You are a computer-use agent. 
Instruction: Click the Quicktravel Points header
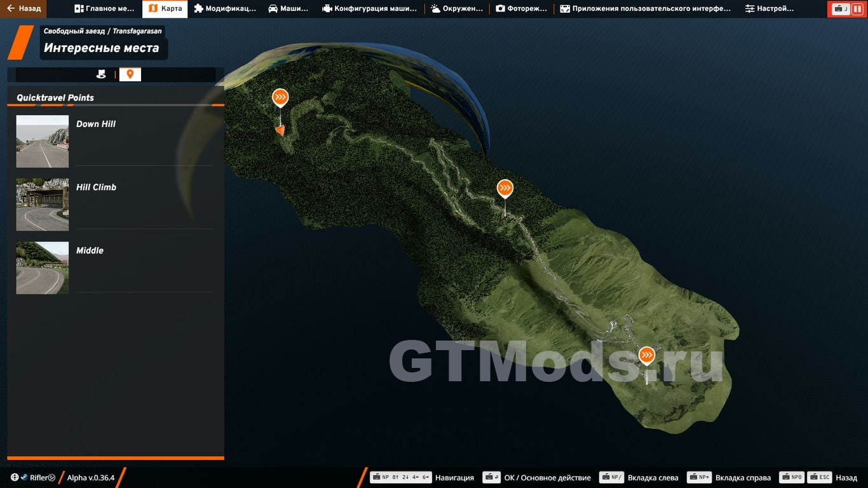pyautogui.click(x=55, y=98)
